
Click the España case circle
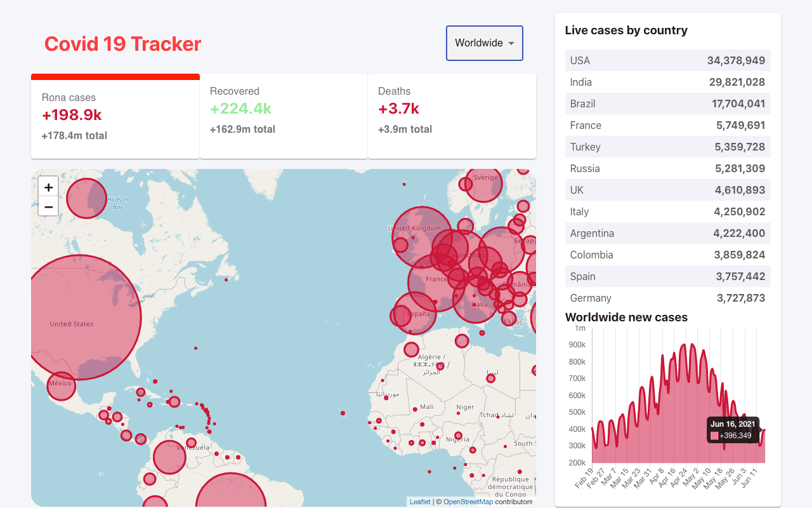(x=415, y=312)
